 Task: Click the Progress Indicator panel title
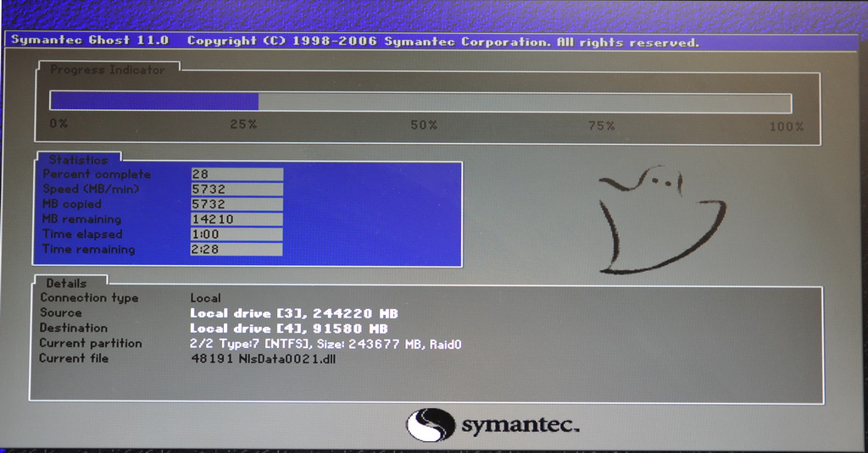[x=108, y=69]
